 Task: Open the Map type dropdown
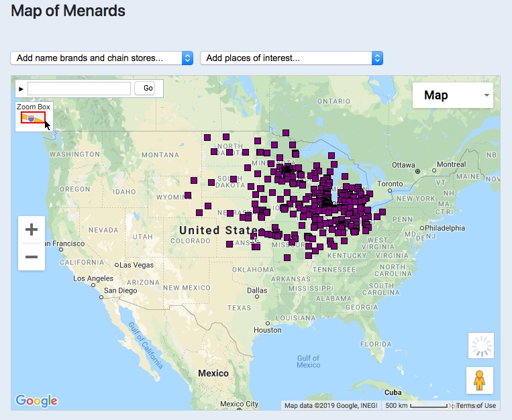coord(452,95)
